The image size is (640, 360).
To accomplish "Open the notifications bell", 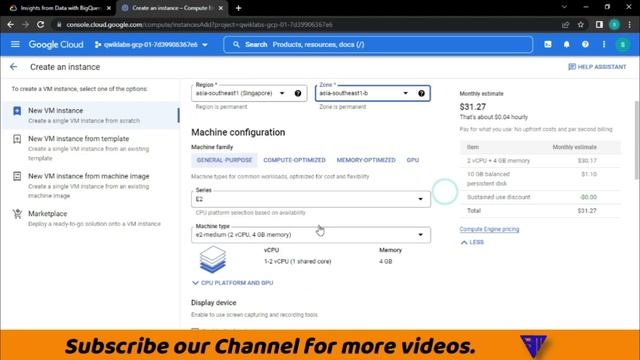I will point(567,44).
